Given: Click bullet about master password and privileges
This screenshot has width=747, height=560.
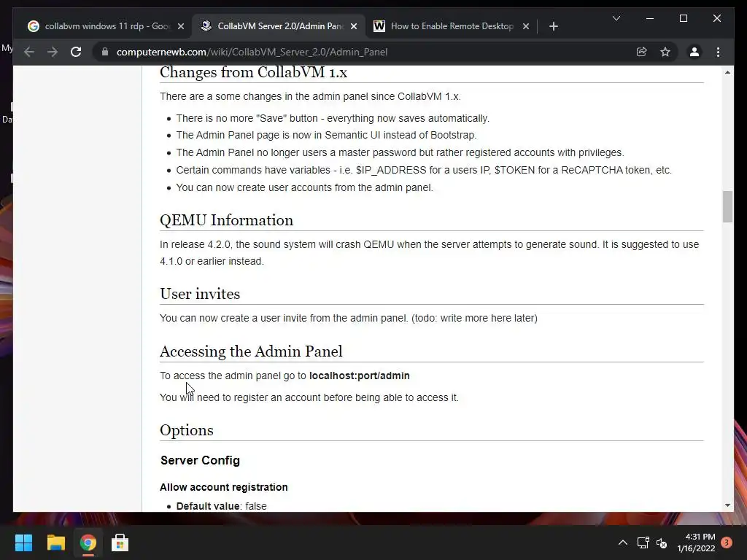Looking at the screenshot, I should 400,152.
